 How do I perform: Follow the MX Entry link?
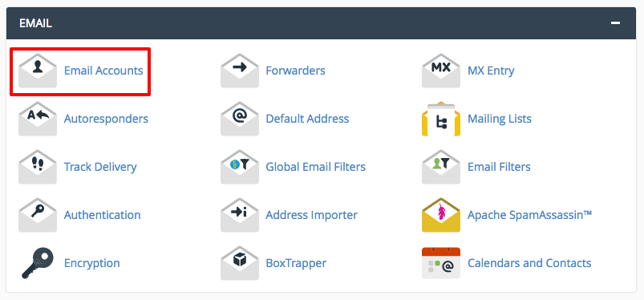491,71
